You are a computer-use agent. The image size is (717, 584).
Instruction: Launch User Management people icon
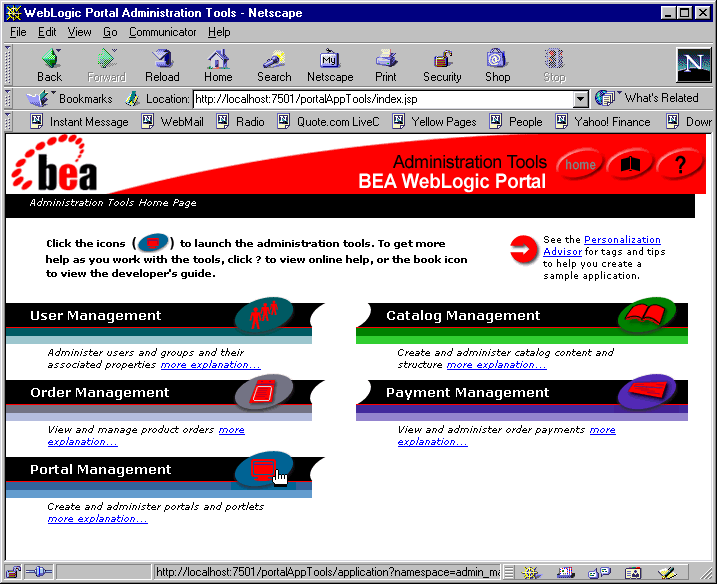click(264, 315)
